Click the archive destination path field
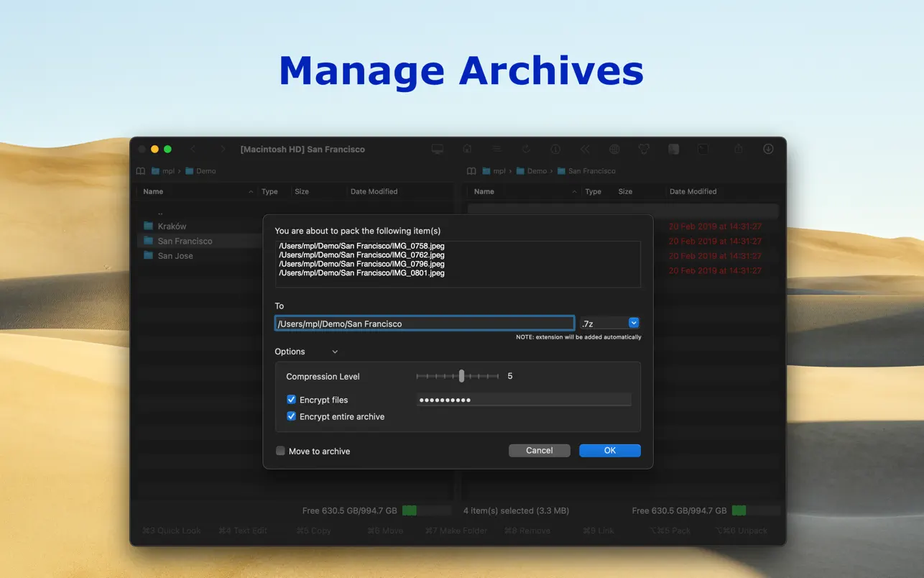 pos(424,324)
